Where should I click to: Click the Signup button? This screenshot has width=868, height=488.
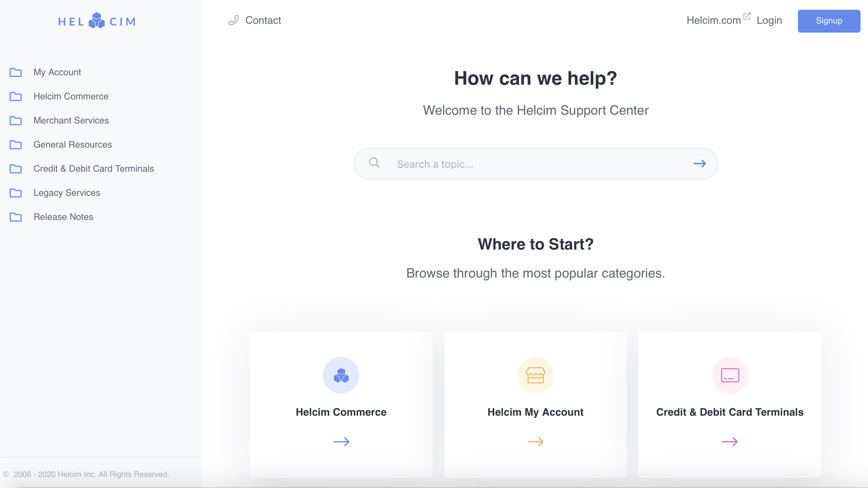(x=829, y=20)
